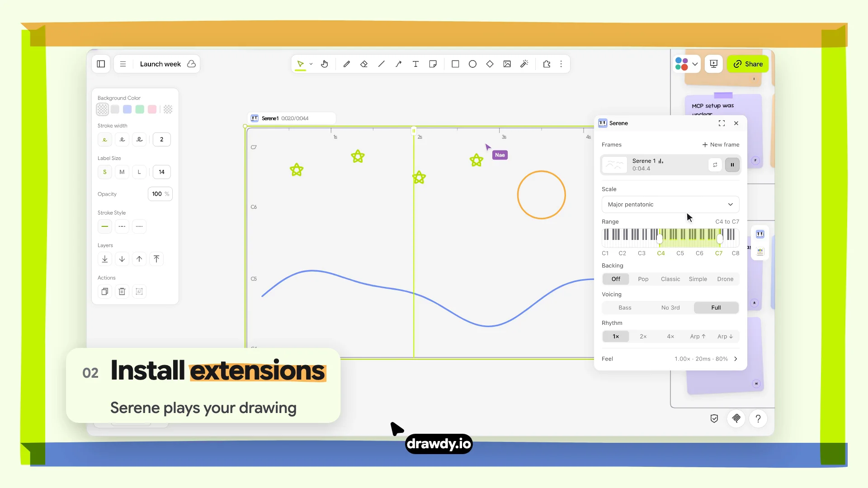Click the C4 range slider handle
The width and height of the screenshot is (868, 488).
point(660,238)
